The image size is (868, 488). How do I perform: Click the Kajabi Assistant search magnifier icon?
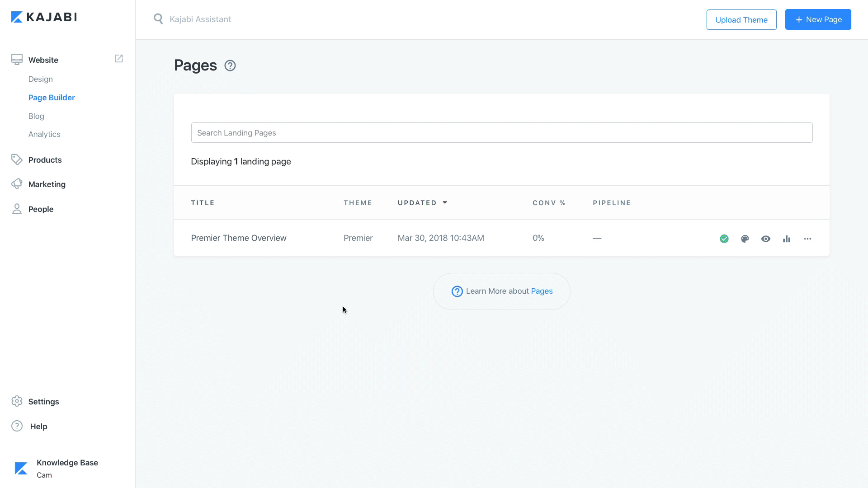158,19
